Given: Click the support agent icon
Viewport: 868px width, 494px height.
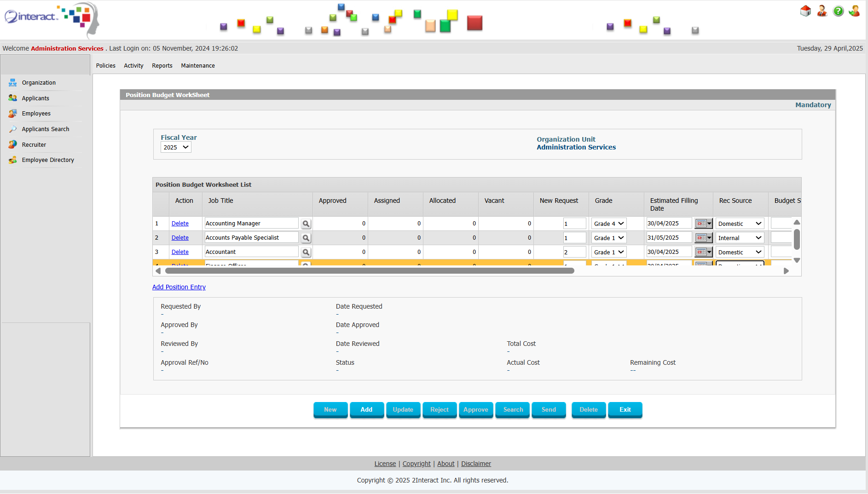Looking at the screenshot, I should (822, 11).
